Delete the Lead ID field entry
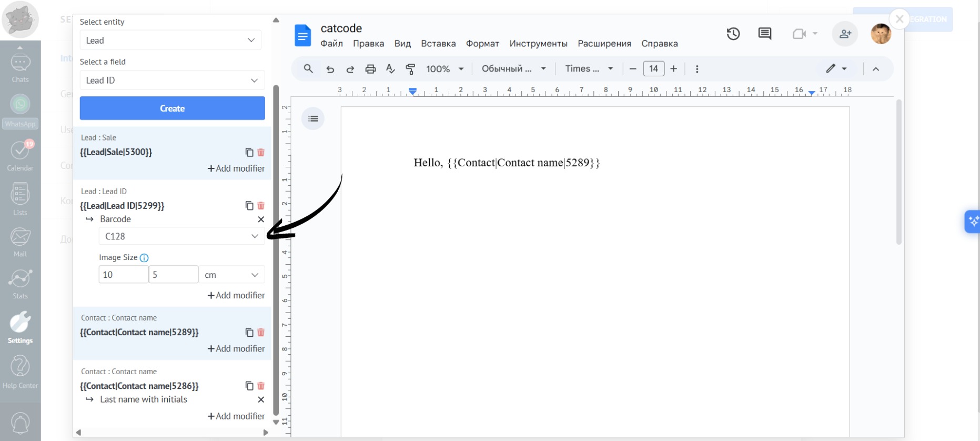This screenshot has width=980, height=441. tap(261, 206)
